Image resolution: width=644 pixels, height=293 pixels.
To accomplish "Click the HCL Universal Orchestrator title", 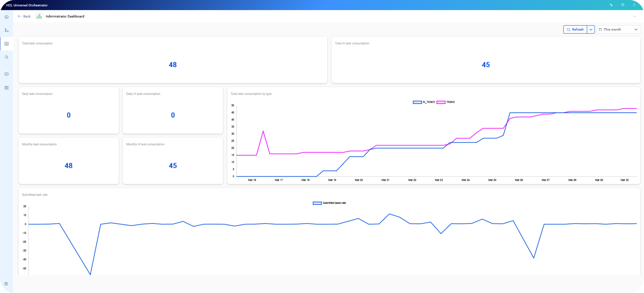I will coord(27,5).
